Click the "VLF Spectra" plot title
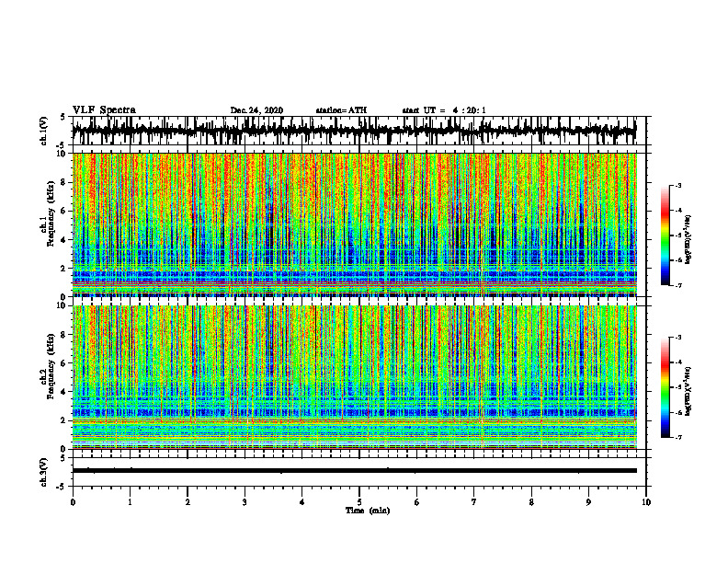 [x=104, y=109]
